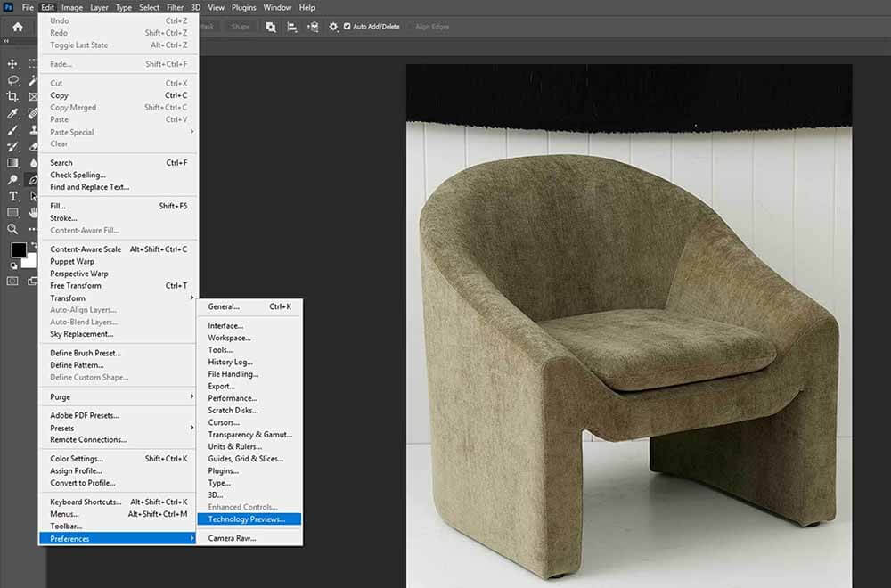Open the Filter menu
The image size is (891, 588).
pyautogui.click(x=175, y=7)
